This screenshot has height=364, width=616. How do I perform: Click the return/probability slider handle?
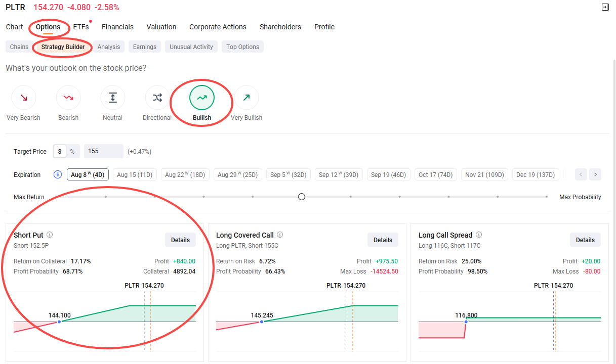(302, 197)
